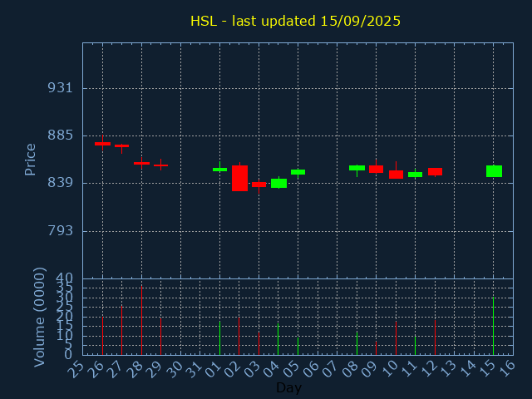Click day label 01 on the axis
Viewport: 532px width, 399px height.
point(213,370)
